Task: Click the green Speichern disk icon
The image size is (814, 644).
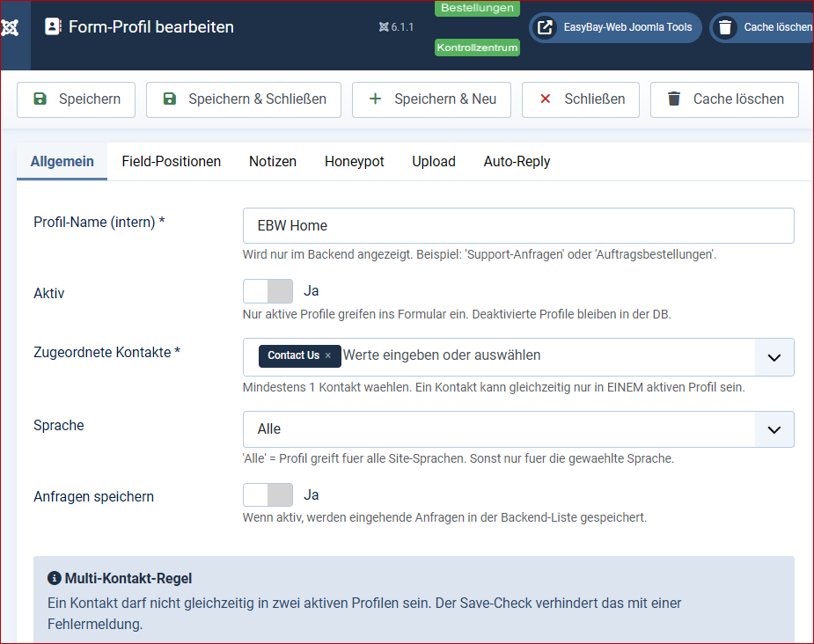Action: (40, 99)
